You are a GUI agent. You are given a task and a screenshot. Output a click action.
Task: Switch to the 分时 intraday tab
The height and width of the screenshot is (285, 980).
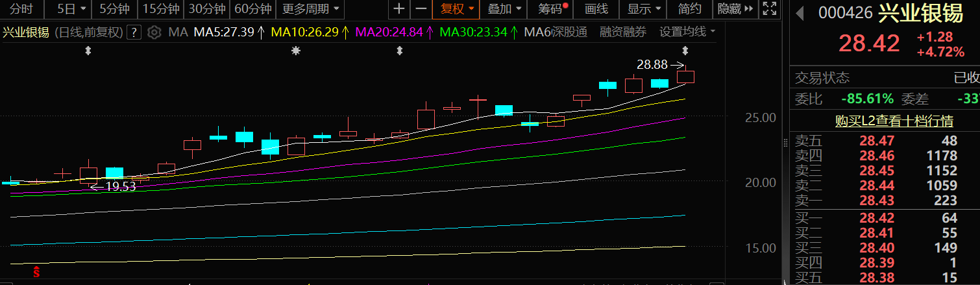[21, 9]
